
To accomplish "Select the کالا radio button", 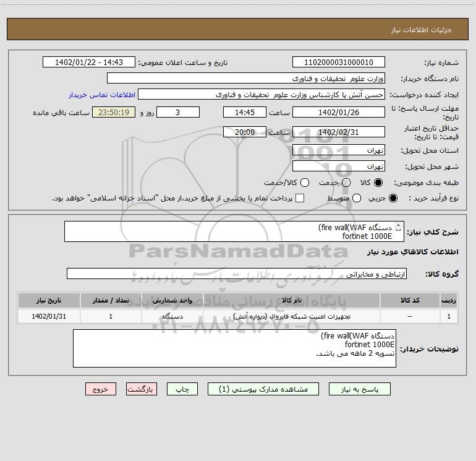I will [x=378, y=183].
